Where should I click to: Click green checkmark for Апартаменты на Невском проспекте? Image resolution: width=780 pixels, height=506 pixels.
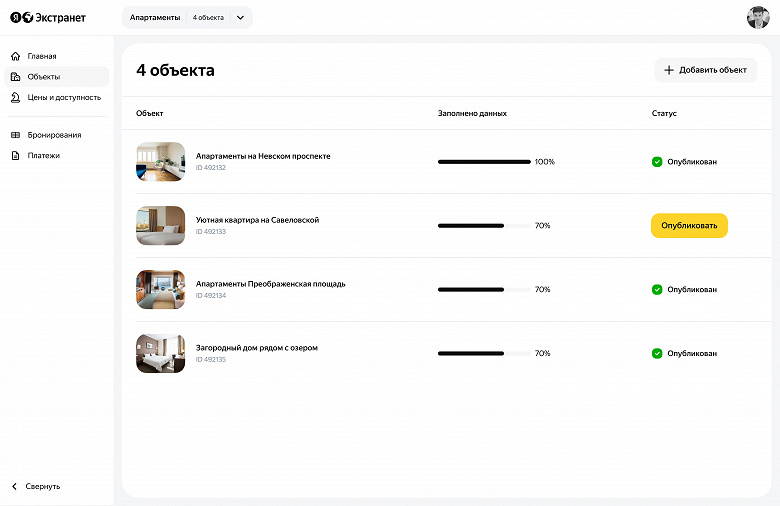click(x=657, y=162)
